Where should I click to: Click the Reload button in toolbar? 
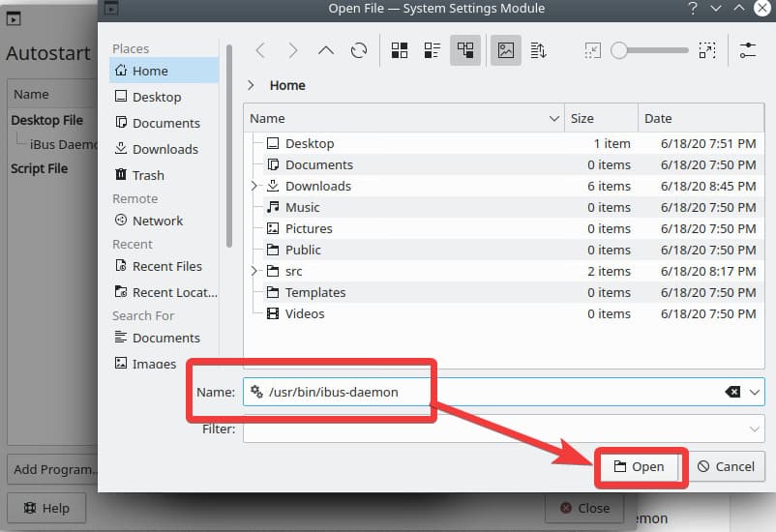click(x=359, y=51)
